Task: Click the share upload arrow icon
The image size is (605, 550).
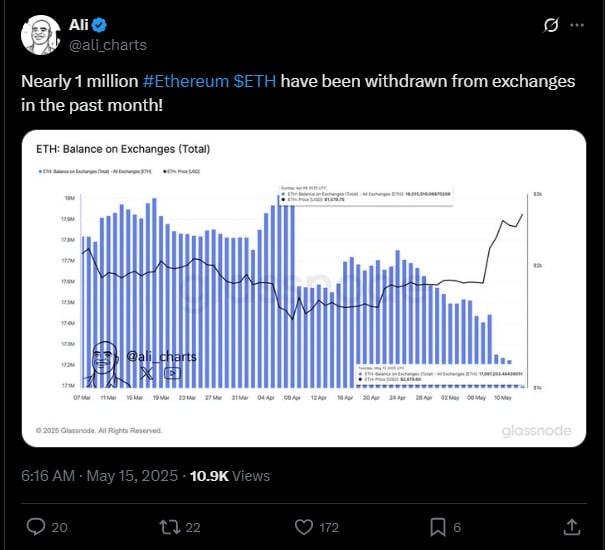Action: point(572,527)
